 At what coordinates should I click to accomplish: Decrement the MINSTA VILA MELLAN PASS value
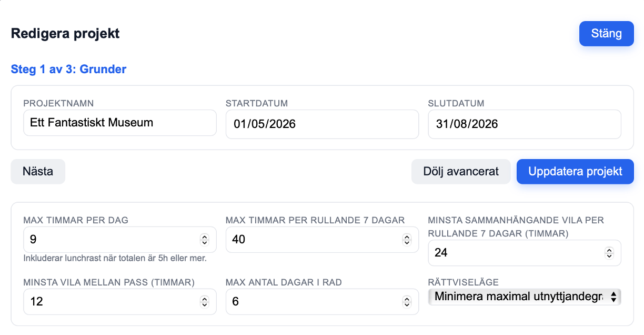click(205, 304)
